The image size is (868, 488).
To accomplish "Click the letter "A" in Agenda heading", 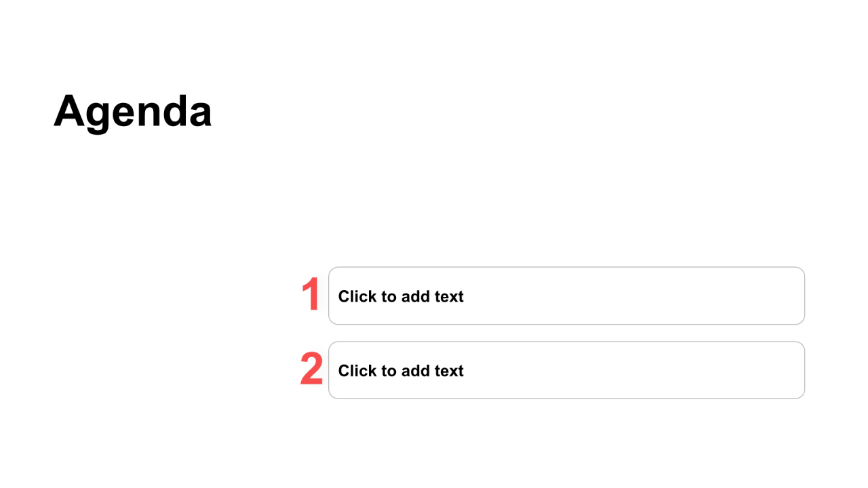I will point(70,110).
